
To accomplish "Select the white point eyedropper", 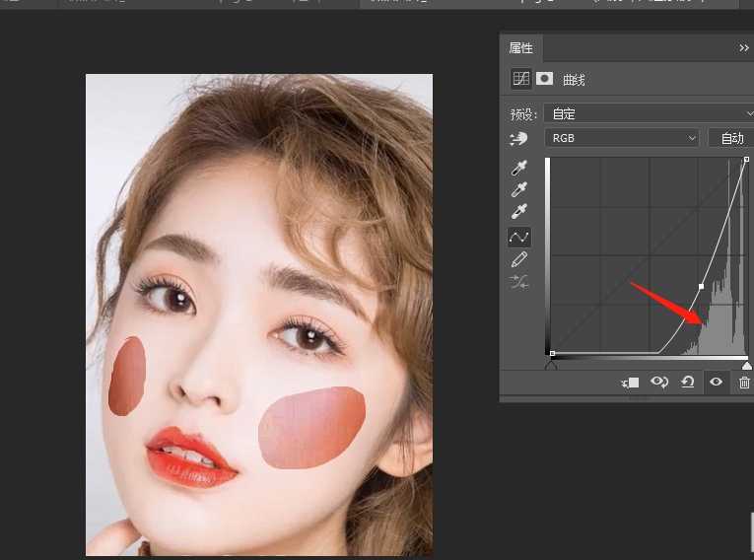I will click(519, 212).
